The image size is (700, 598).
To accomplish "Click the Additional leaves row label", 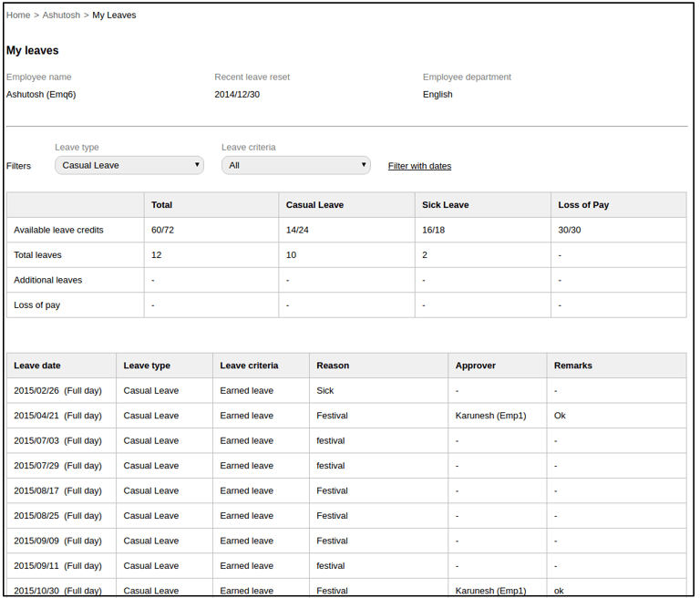I will pyautogui.click(x=48, y=280).
